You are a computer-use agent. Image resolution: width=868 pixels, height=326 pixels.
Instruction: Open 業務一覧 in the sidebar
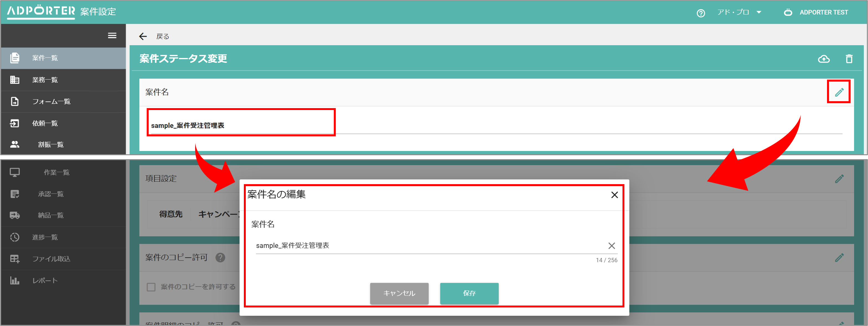click(63, 80)
